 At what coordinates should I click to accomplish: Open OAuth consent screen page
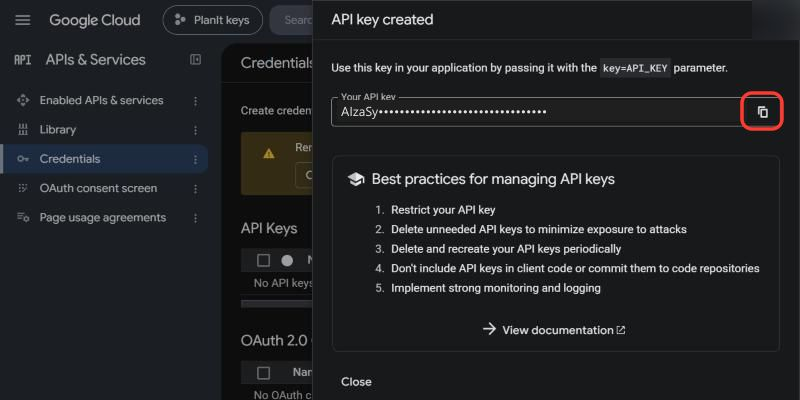click(x=98, y=188)
